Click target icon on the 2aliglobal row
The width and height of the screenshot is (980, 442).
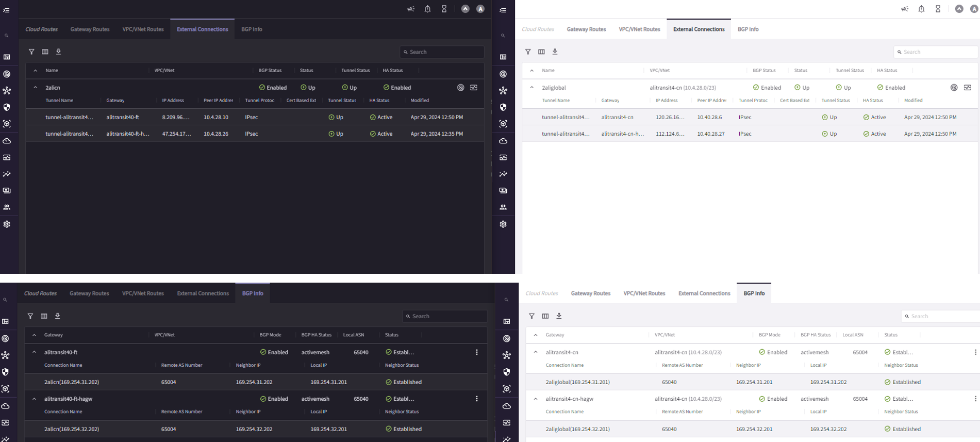click(954, 88)
